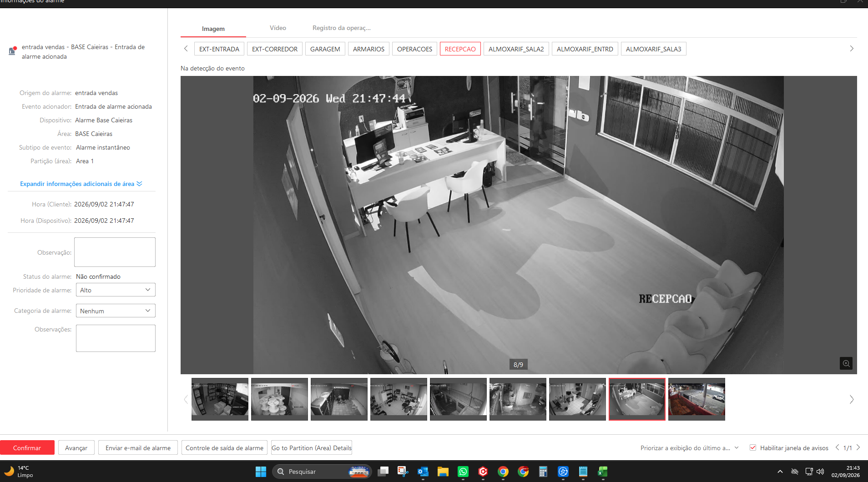The width and height of the screenshot is (868, 482).
Task: Select the EXT-ENTRADA camera tab
Action: click(x=219, y=49)
